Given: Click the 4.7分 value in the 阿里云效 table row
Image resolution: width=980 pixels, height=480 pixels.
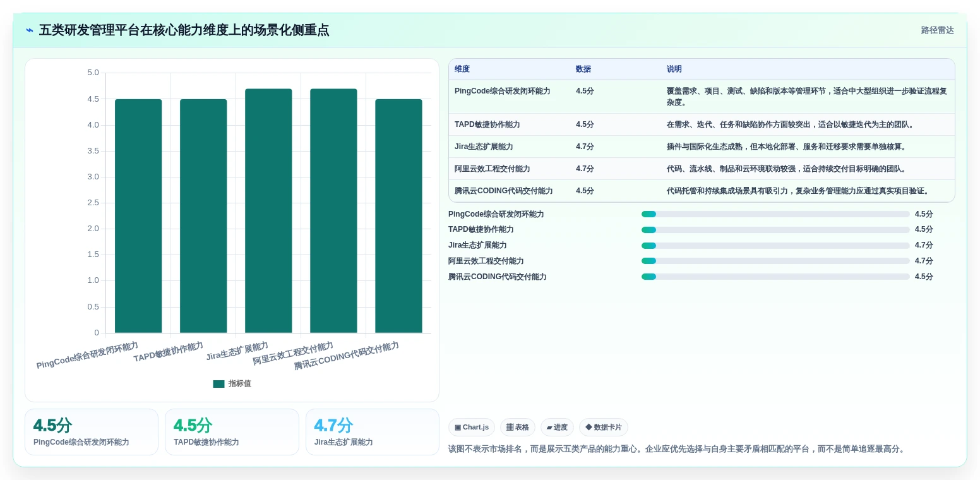Looking at the screenshot, I should pyautogui.click(x=585, y=169).
